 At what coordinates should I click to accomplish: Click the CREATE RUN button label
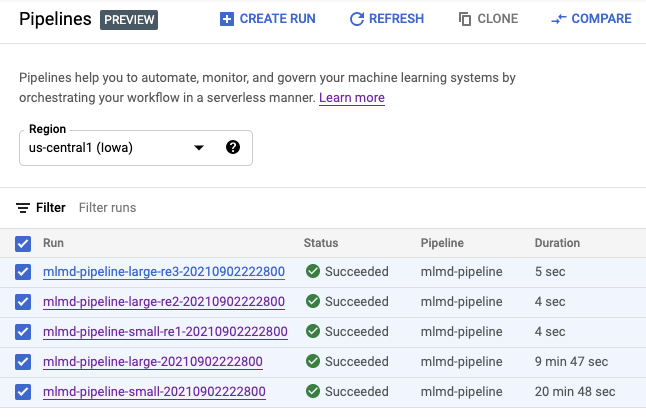point(277,19)
